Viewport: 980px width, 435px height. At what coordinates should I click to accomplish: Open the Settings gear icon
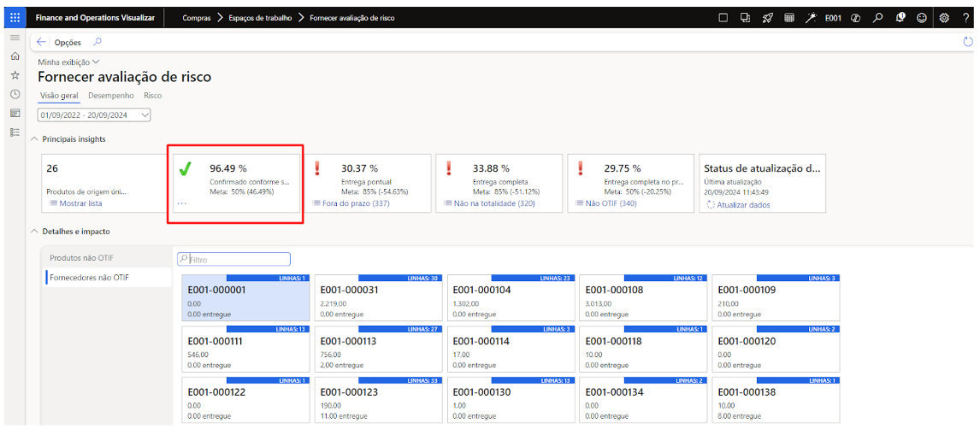[944, 17]
